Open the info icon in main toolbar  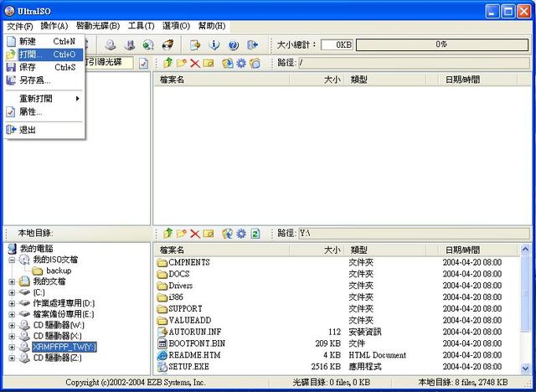click(214, 44)
